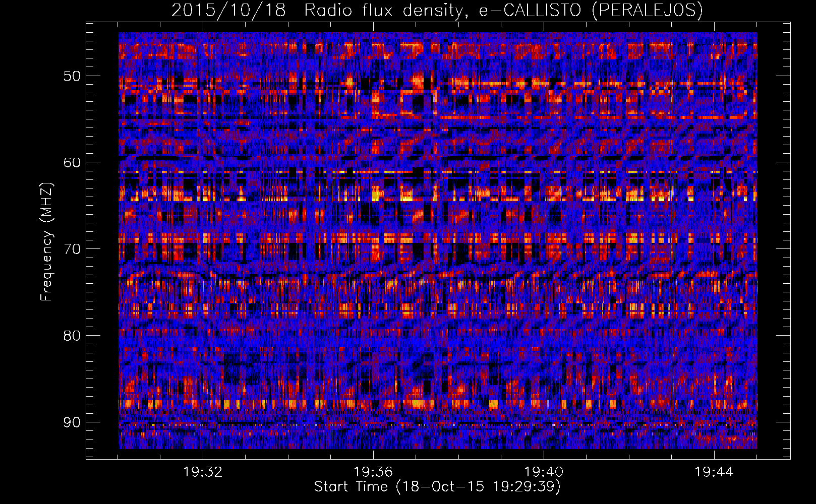Click the '90' frequency tick label
The height and width of the screenshot is (504, 816).
72,422
